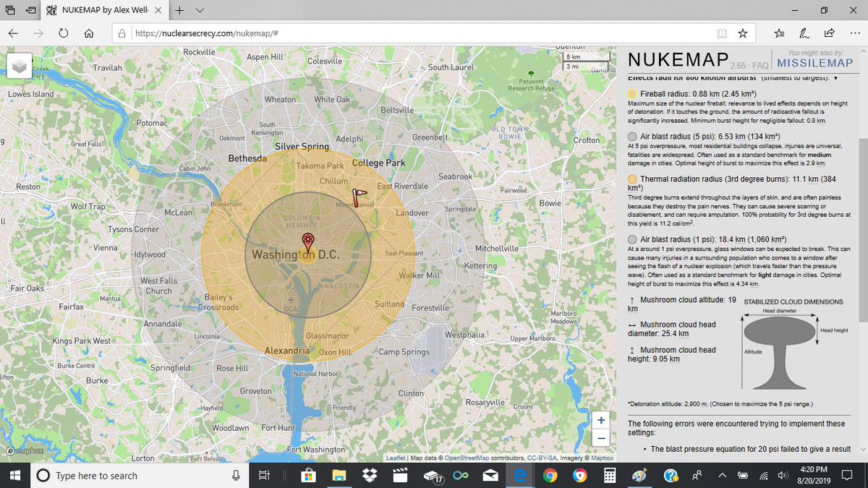The height and width of the screenshot is (488, 868).
Task: Add page to favorites star
Action: point(742,33)
